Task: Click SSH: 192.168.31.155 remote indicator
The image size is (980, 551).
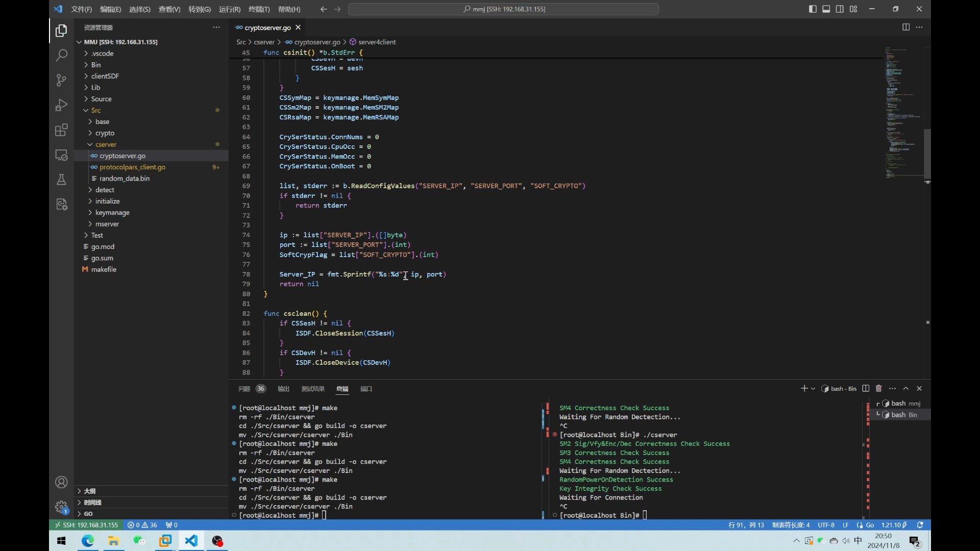Action: pyautogui.click(x=86, y=525)
